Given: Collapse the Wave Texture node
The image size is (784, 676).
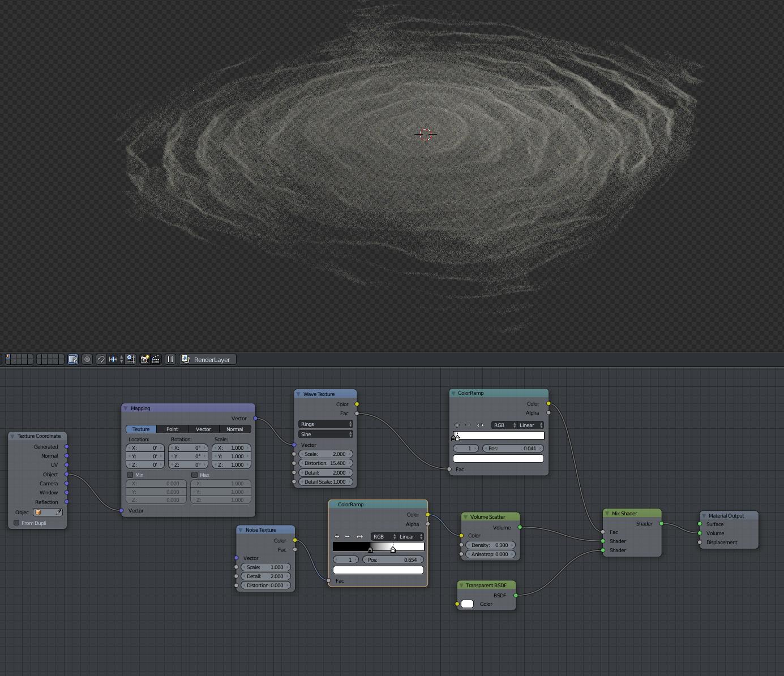Looking at the screenshot, I should point(298,394).
